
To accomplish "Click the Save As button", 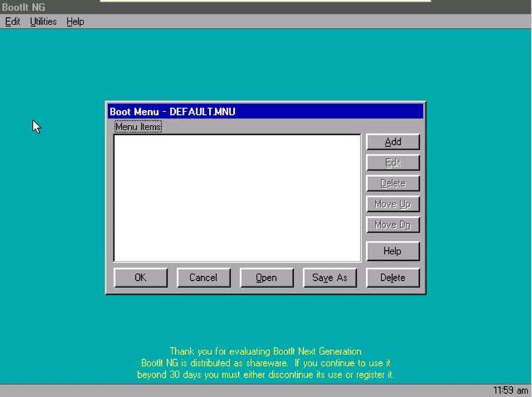I will pos(330,278).
